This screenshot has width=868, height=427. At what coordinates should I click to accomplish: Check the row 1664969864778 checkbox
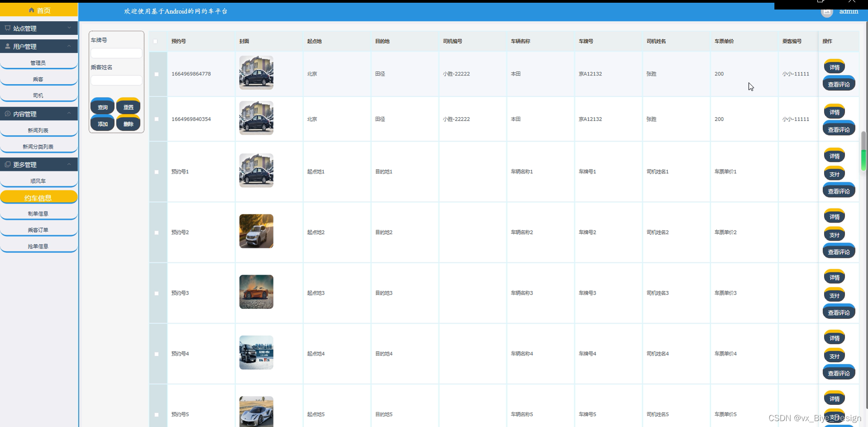pyautogui.click(x=156, y=74)
